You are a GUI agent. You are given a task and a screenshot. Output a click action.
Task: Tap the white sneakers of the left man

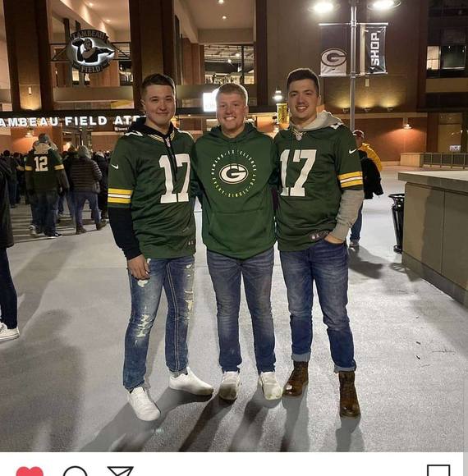coord(170,394)
